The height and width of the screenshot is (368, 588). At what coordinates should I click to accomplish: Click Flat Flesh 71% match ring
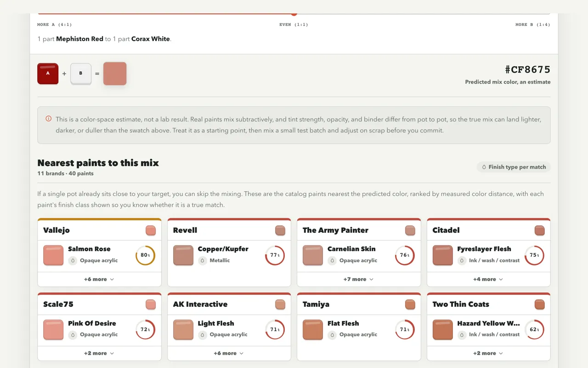click(405, 330)
